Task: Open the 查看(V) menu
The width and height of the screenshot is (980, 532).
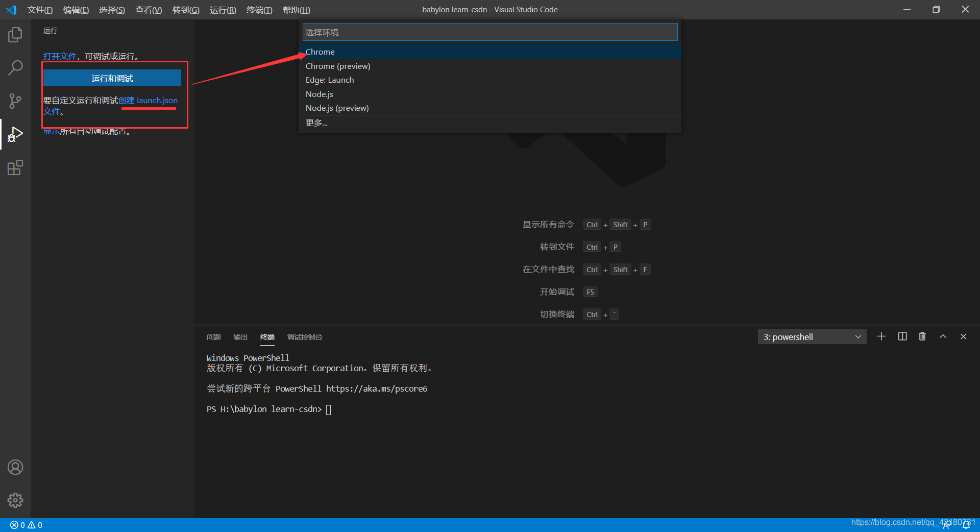Action: pos(149,10)
